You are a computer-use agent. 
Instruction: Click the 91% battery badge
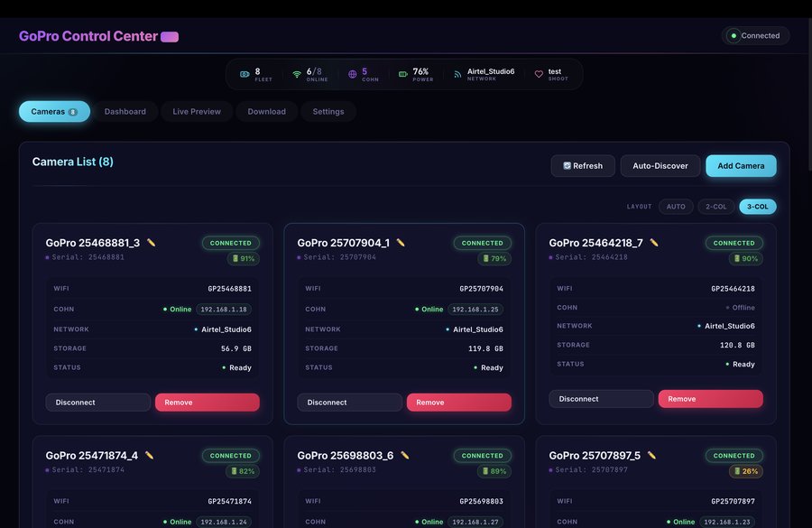[x=244, y=258]
